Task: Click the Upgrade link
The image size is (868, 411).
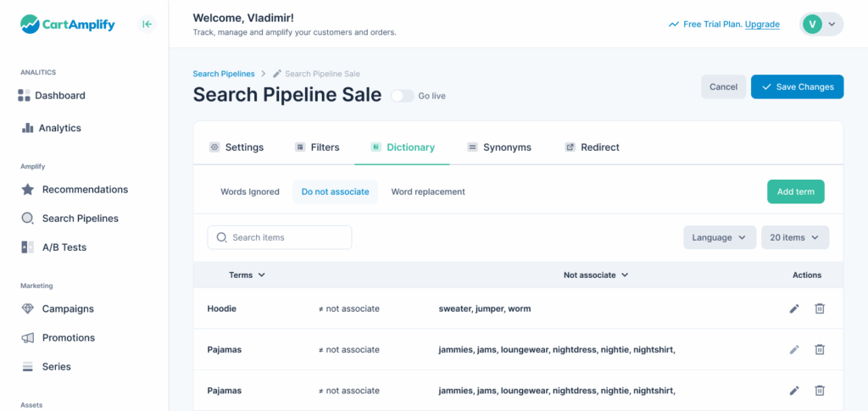Action: 762,25
